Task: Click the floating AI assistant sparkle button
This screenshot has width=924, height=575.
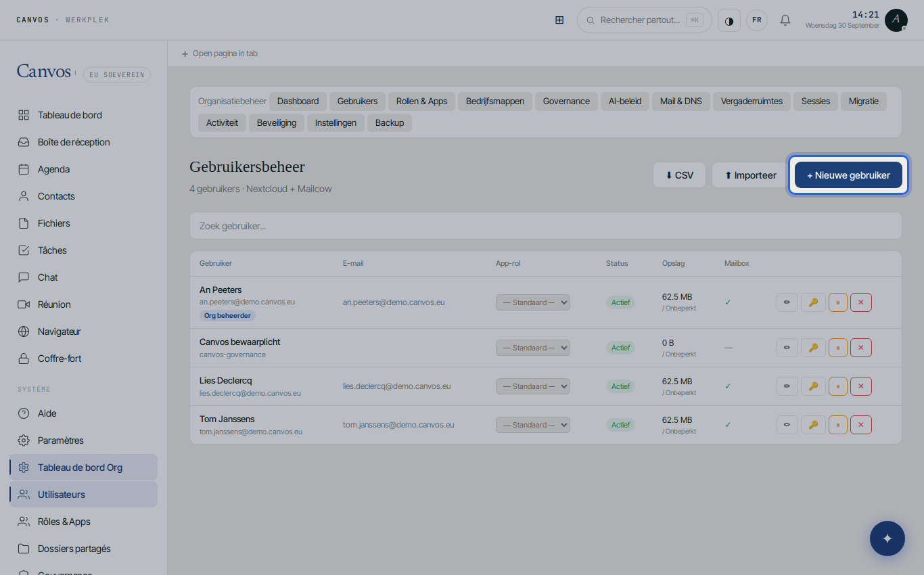Action: click(887, 538)
